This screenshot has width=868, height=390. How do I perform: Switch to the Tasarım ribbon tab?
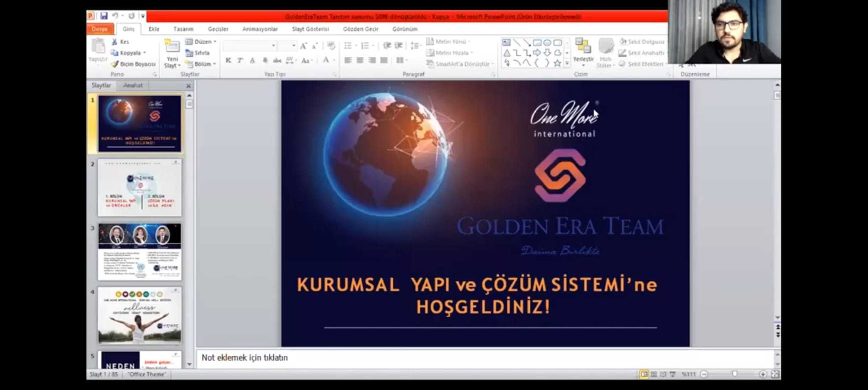click(x=183, y=29)
